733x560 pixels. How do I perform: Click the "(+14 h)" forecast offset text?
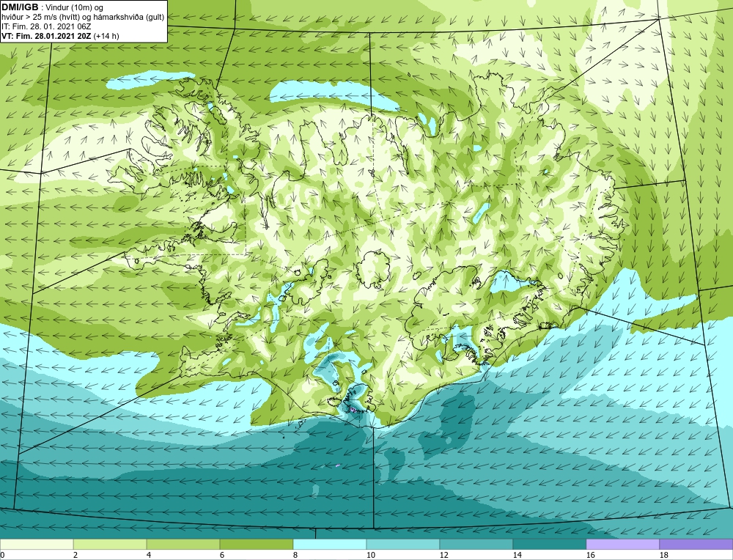tap(106, 36)
